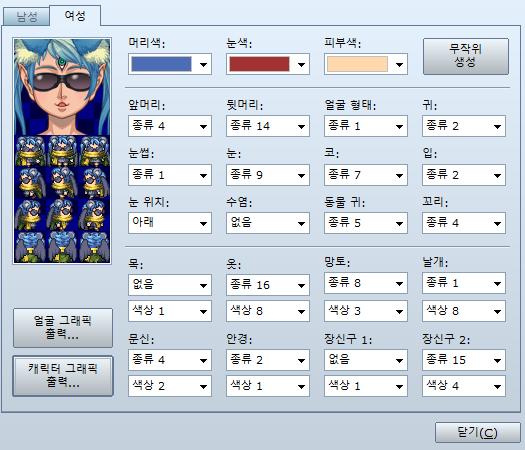Screen dimensions: 525x450
Task: Expand the 뒷머리 종류 14 dropdown
Action: [x=268, y=126]
